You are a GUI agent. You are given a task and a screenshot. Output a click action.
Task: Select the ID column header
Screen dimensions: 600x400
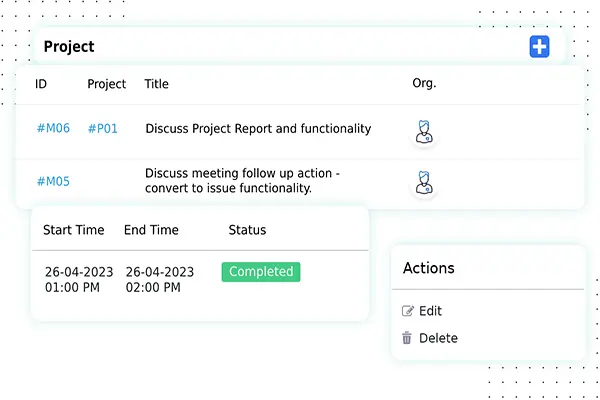[41, 84]
